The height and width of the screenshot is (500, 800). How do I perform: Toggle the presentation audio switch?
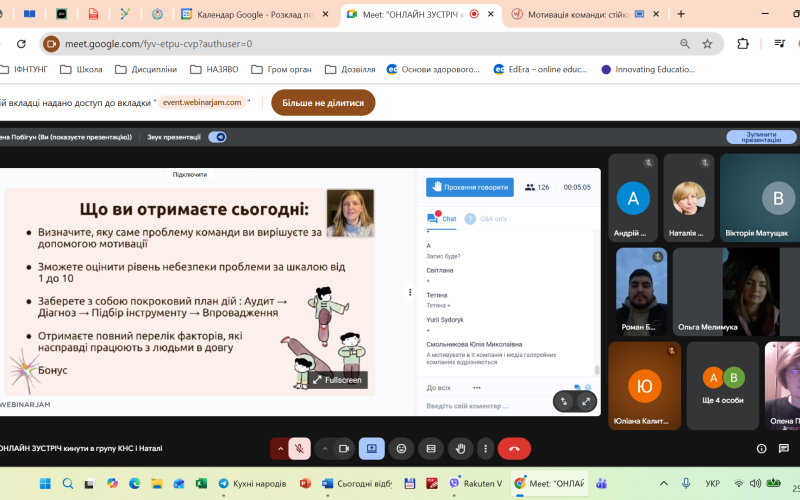pos(217,137)
